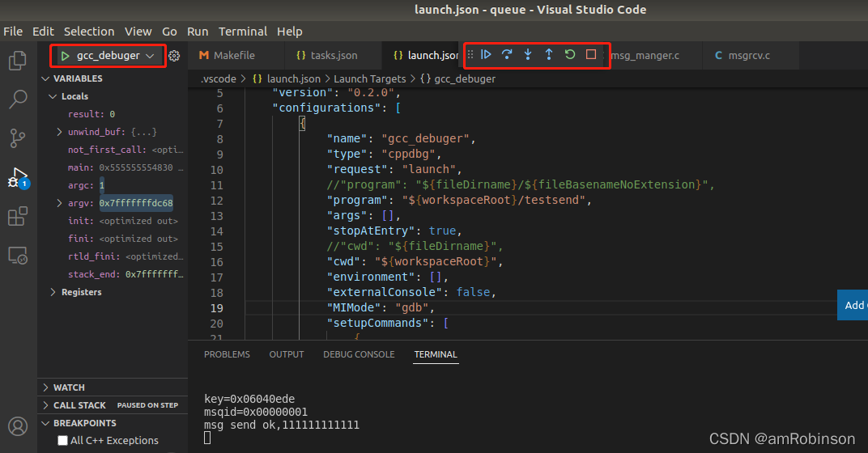Screen dimensions: 868x453
Task: Click the debug Step Over button
Action: (507, 54)
